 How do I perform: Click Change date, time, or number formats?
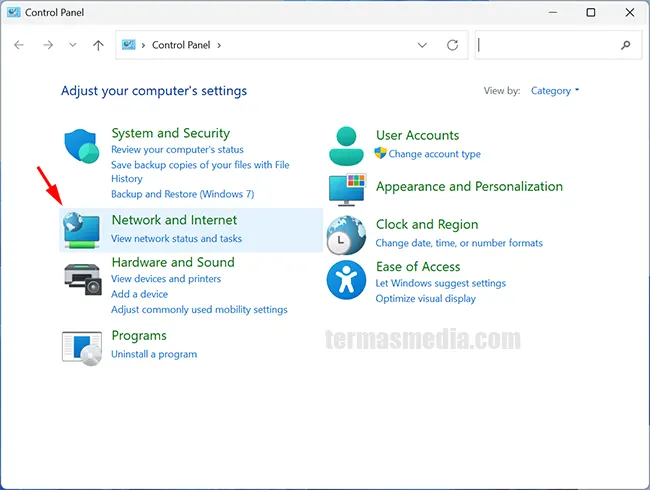click(459, 243)
